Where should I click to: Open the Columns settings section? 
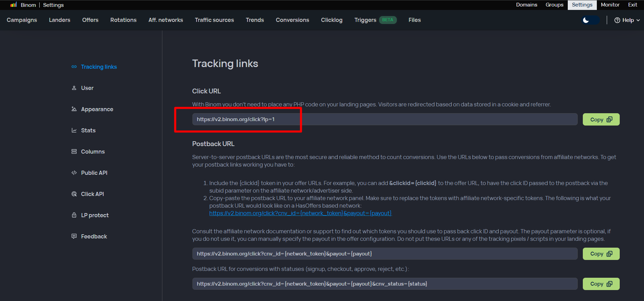pos(93,152)
